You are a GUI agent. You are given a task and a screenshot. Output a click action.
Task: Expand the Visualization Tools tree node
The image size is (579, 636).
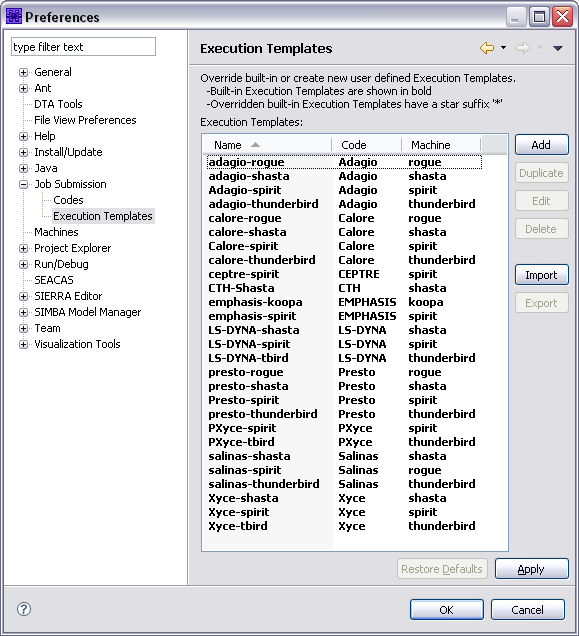[24, 344]
